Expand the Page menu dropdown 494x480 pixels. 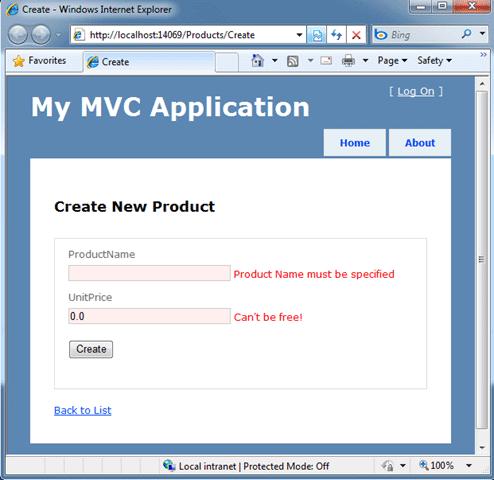(392, 61)
